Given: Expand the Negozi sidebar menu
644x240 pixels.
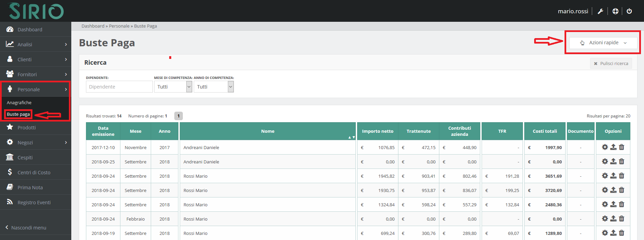Looking at the screenshot, I should (x=35, y=142).
